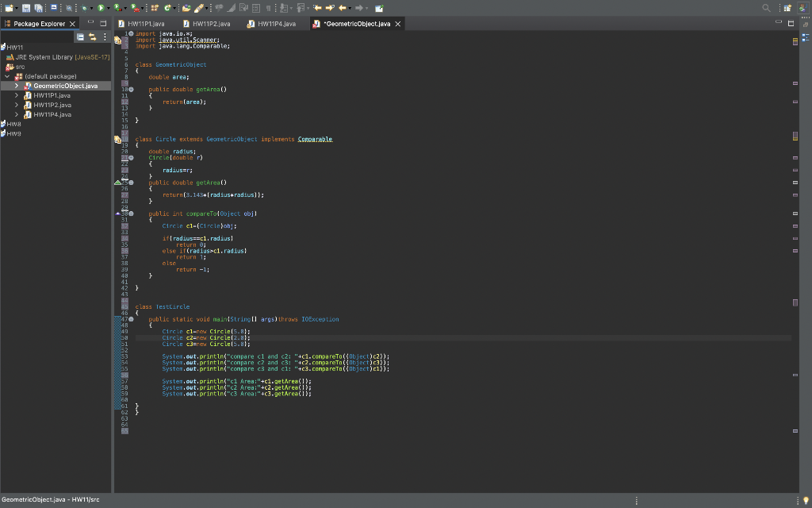Toggle Link with Editor in Package Explorer
This screenshot has width=812, height=508.
[x=92, y=37]
